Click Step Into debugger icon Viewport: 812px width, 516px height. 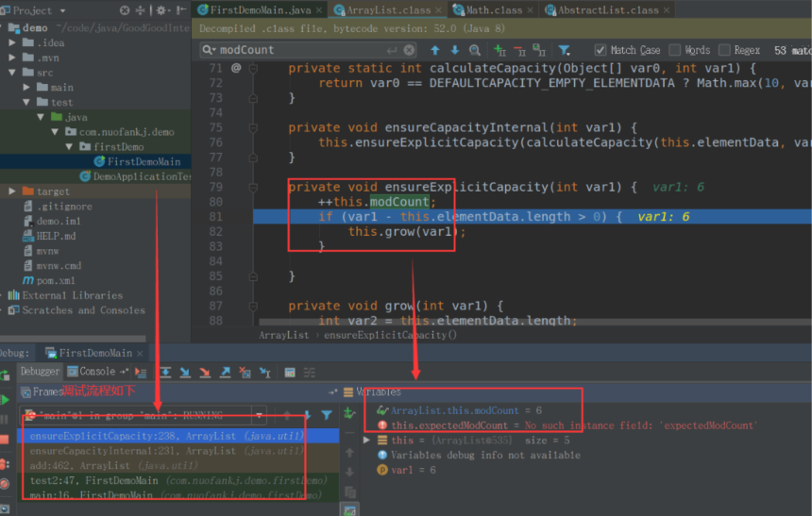pos(186,373)
